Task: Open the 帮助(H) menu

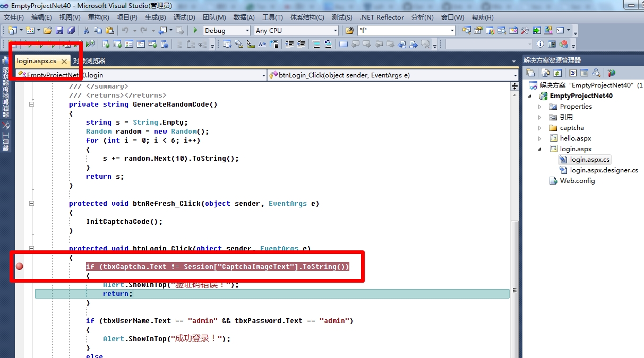Action: click(483, 18)
